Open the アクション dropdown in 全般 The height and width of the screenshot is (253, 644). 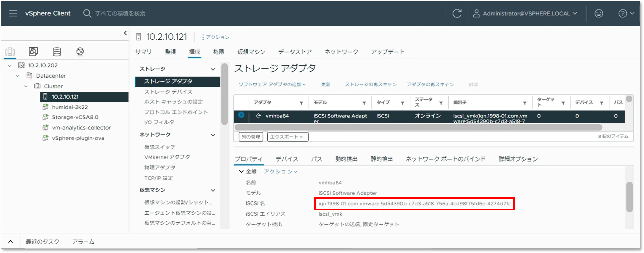click(280, 172)
